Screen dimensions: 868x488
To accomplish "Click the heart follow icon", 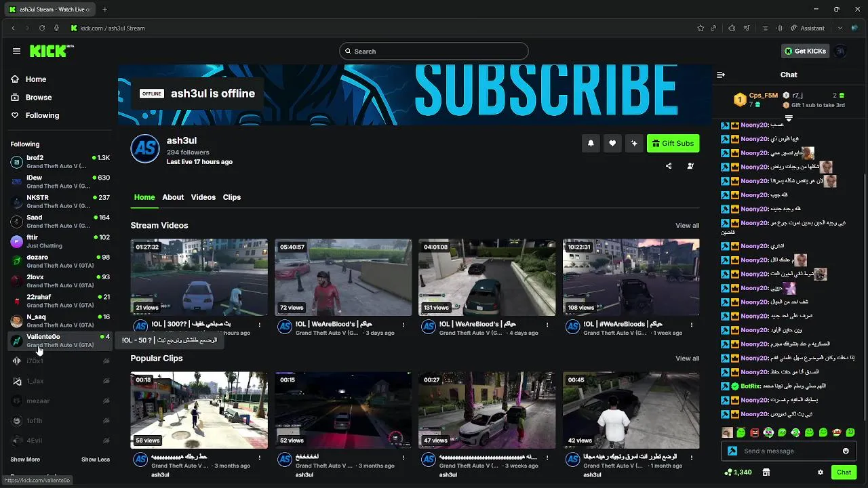I will [x=612, y=143].
